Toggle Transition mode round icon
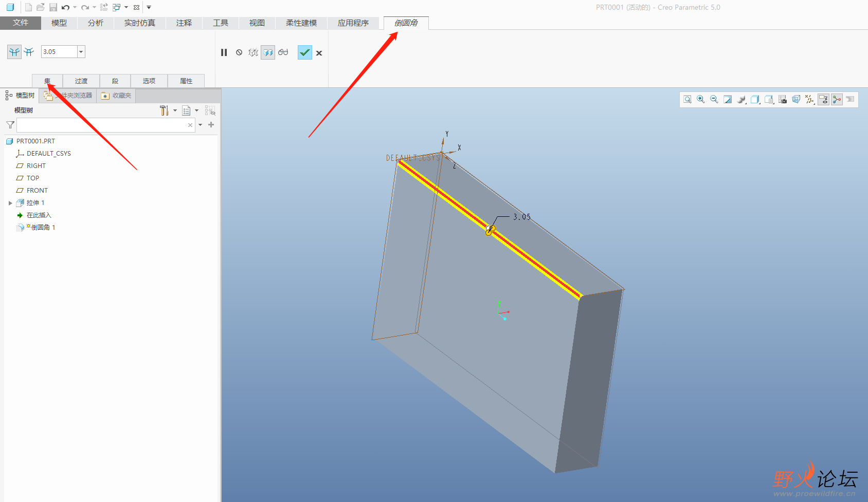Viewport: 868px width, 502px height. coord(29,52)
